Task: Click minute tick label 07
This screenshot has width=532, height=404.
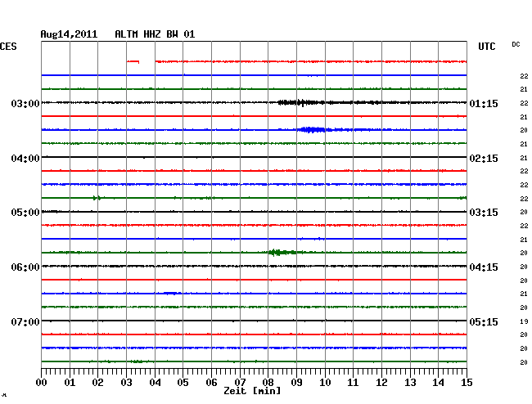Action: click(x=240, y=383)
